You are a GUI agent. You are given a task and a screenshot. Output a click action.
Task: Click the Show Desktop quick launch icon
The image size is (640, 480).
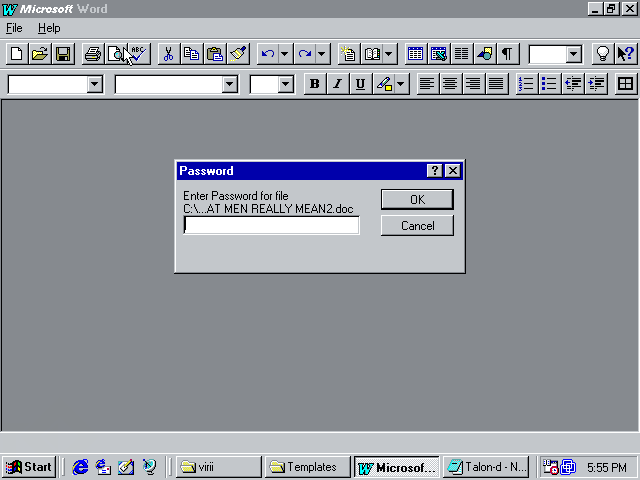[x=126, y=467]
